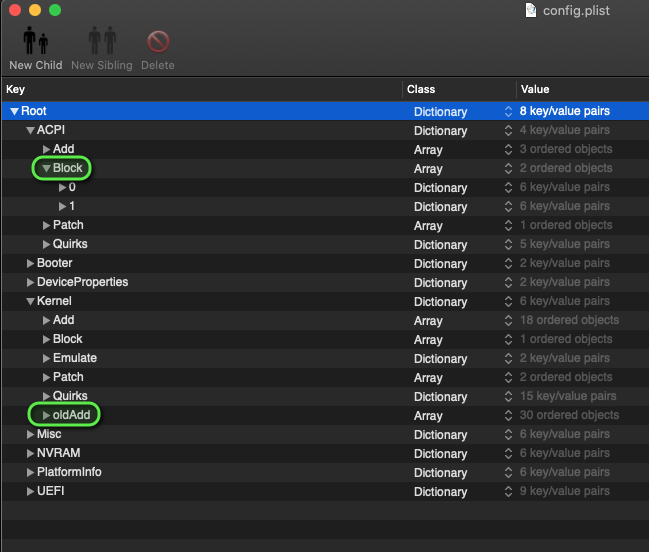The width and height of the screenshot is (649, 552).
Task: Expand the DeviceProperties dictionary
Action: [x=30, y=283]
